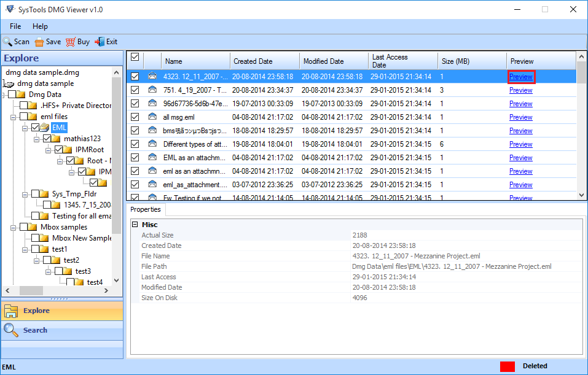The height and width of the screenshot is (375, 588).
Task: Sort by the Size (MB) column header
Action: pos(472,61)
